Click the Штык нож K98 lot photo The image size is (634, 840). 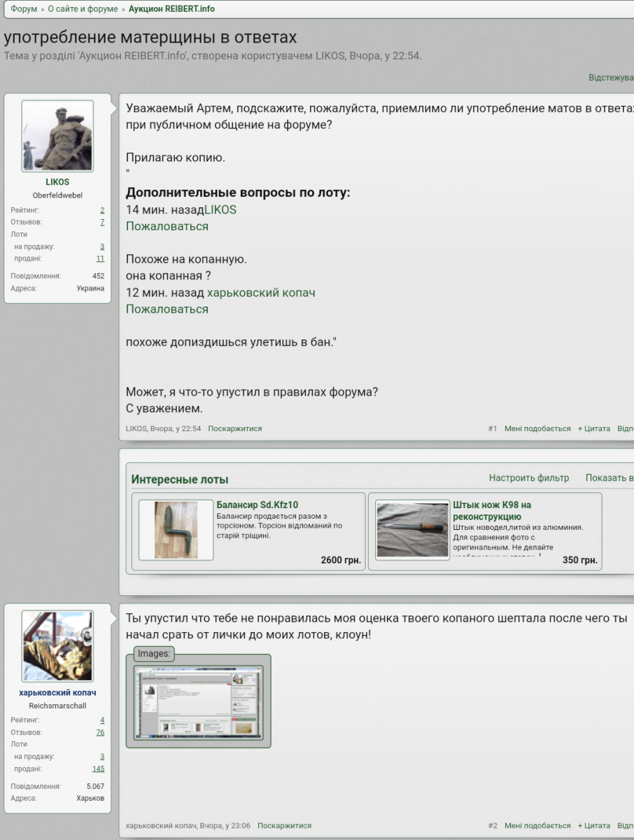pos(412,530)
